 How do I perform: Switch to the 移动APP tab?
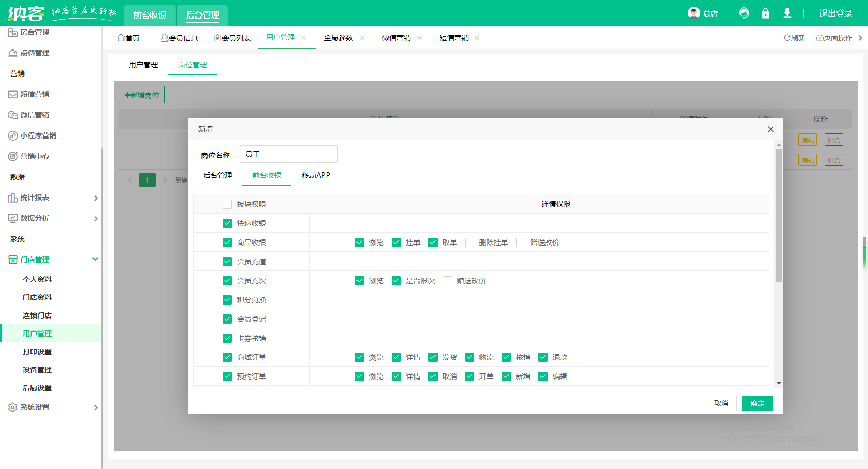click(316, 175)
